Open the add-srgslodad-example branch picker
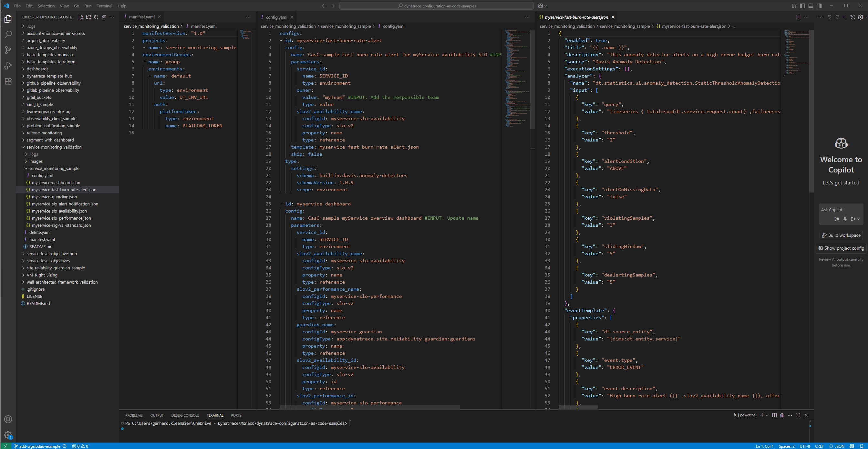Screen dimensions: 868x449 pos(37,446)
